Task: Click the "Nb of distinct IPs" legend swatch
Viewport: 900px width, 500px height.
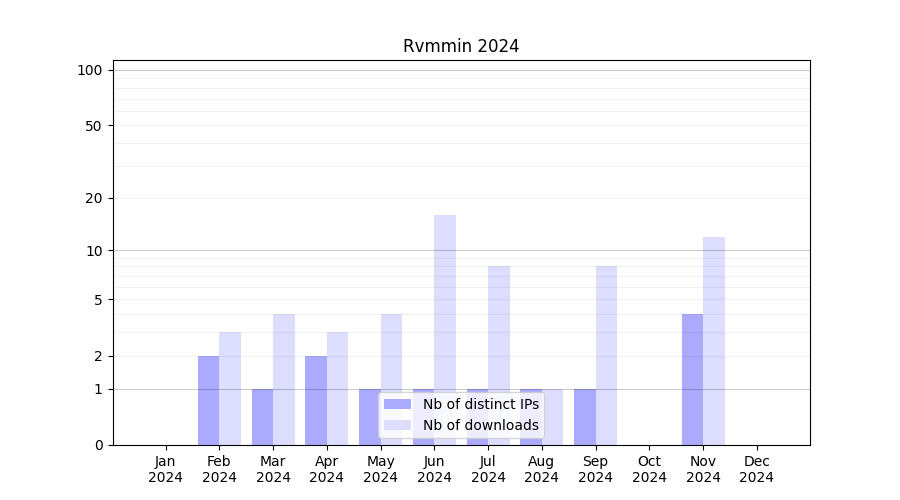Action: [x=397, y=404]
